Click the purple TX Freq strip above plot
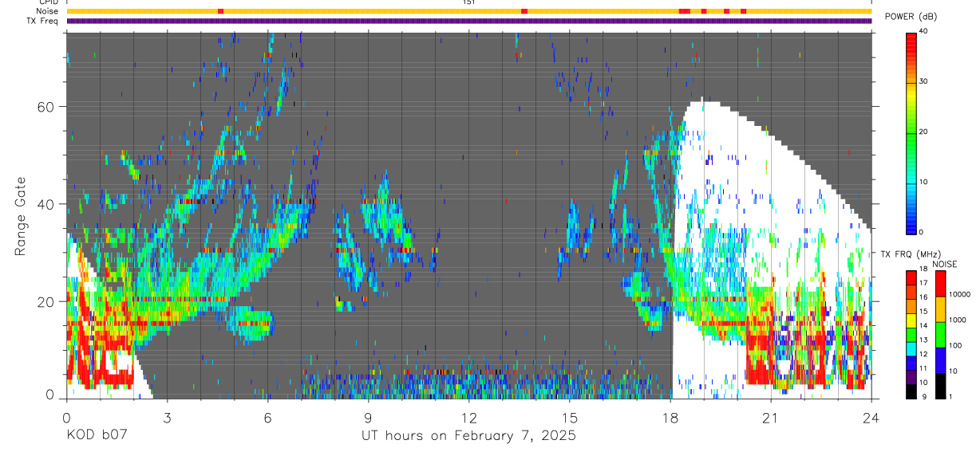Screen dimensions: 980x452 469,21
